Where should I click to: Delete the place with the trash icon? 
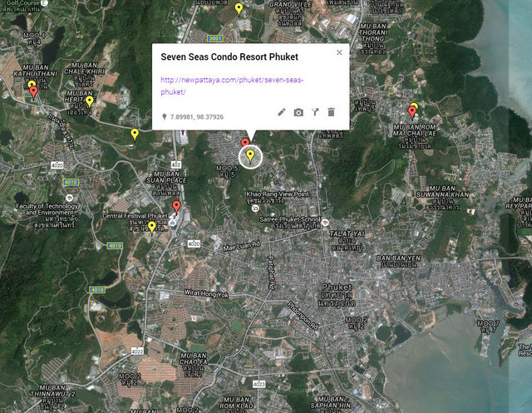(x=332, y=112)
